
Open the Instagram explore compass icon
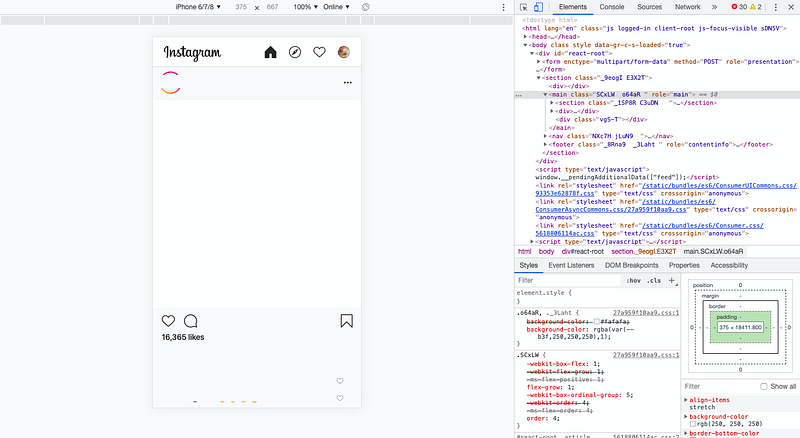pos(295,52)
